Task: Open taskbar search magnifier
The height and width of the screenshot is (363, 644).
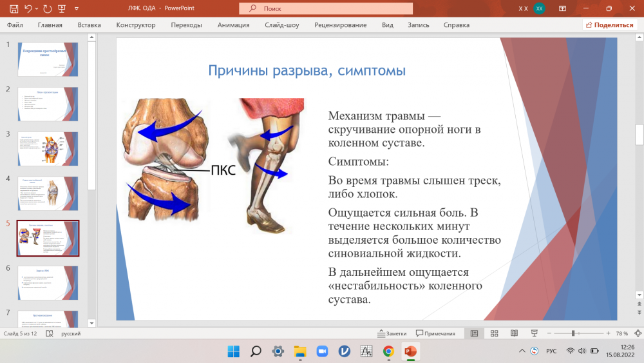Action: click(256, 351)
